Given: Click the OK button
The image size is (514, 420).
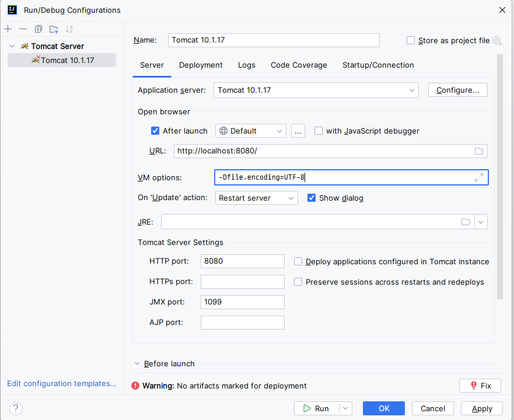Looking at the screenshot, I should tap(383, 408).
